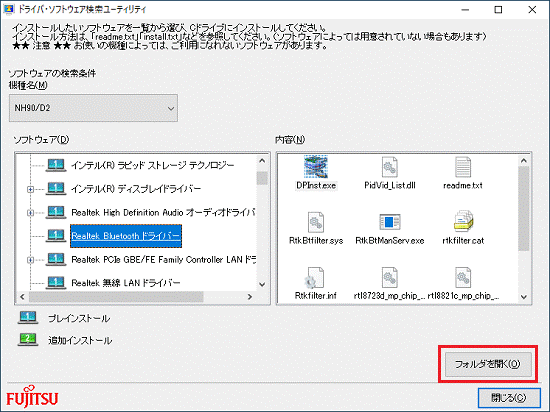Select the PidVid_List.dll file icon
Viewport: 550px width, 412px height.
389,167
